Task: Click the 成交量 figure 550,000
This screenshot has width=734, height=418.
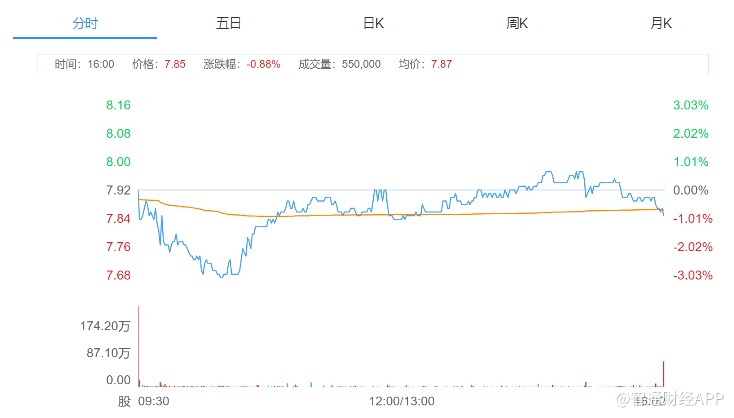Action: point(360,64)
